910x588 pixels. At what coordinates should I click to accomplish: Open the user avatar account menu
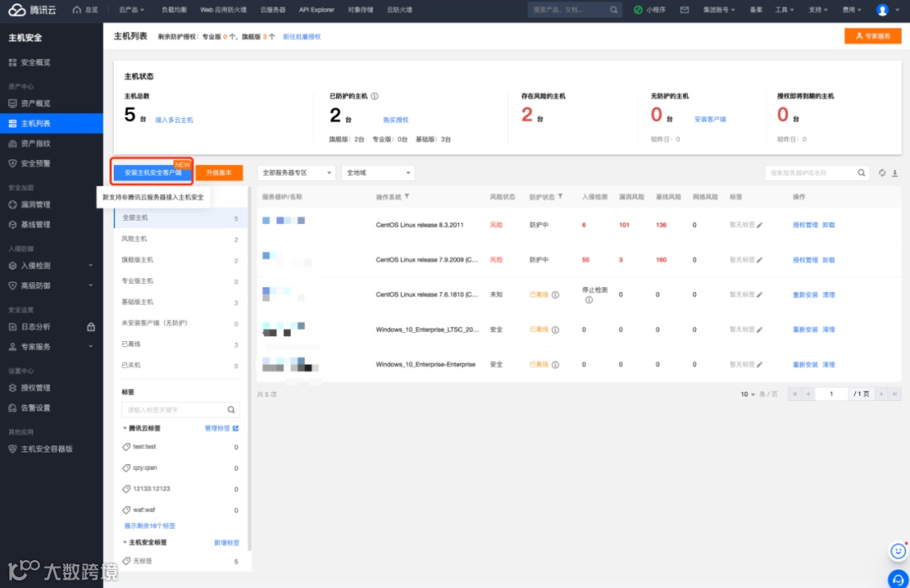coord(882,10)
